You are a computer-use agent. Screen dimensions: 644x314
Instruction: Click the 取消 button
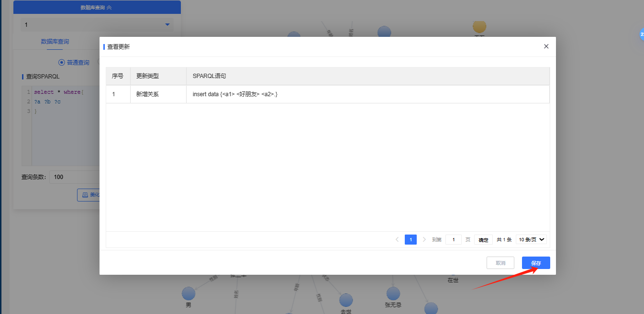pos(500,263)
